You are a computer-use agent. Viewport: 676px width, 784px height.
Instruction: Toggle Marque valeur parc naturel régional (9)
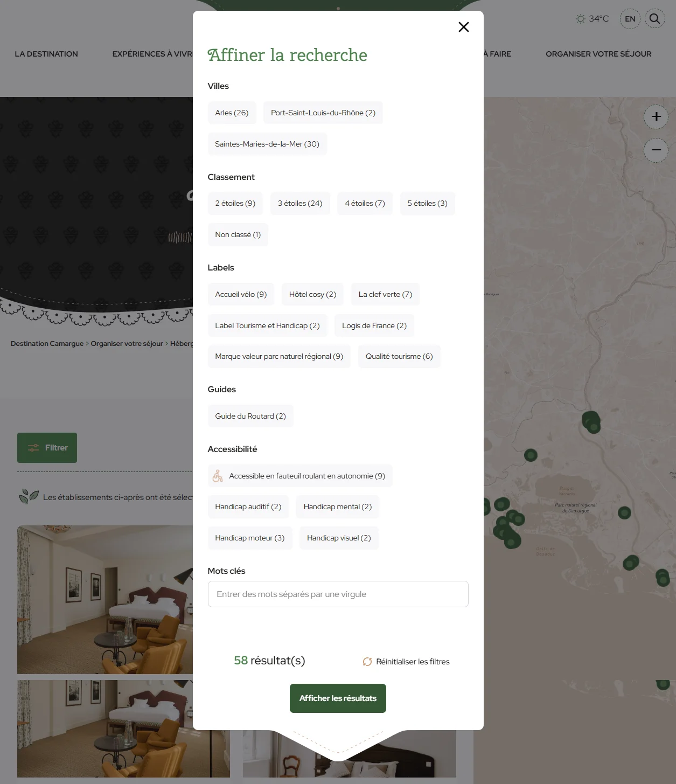tap(279, 356)
